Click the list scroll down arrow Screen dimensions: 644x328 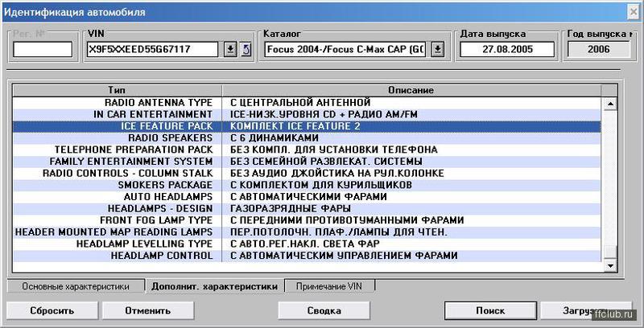tap(610, 265)
